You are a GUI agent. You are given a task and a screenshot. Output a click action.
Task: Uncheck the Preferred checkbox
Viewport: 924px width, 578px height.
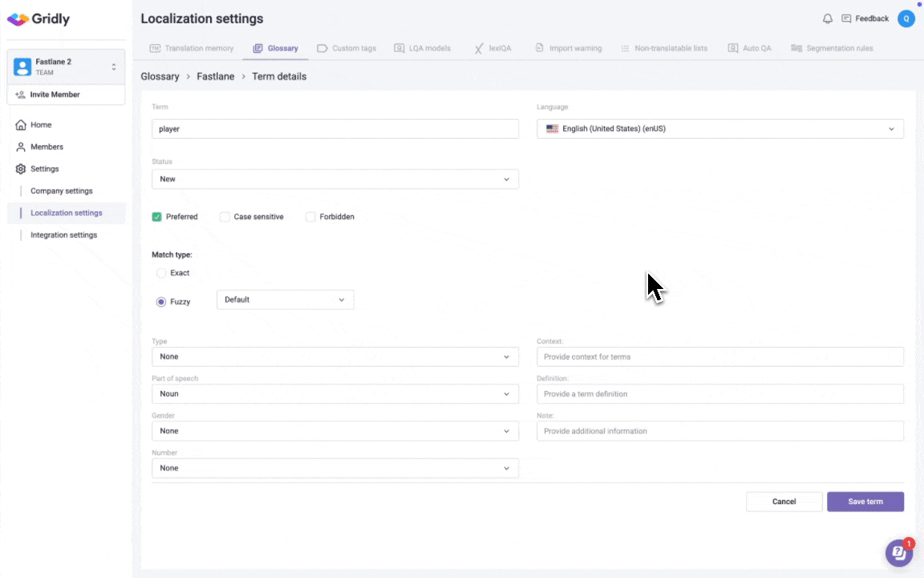click(157, 217)
